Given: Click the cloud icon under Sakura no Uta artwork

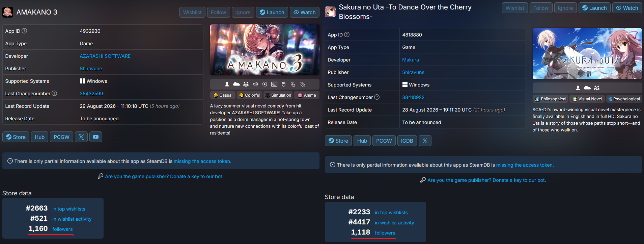Looking at the screenshot, I should coord(587,88).
